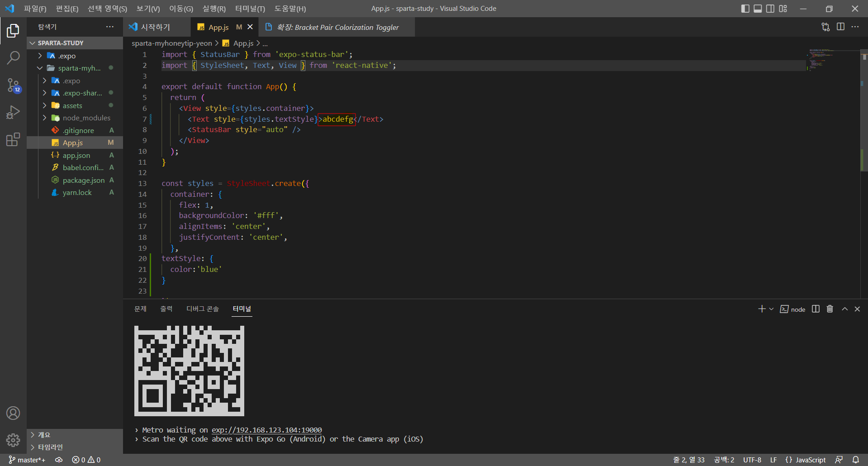Screen dimensions: 868x466
Task: Expand the node_modules folder
Action: 75,118
